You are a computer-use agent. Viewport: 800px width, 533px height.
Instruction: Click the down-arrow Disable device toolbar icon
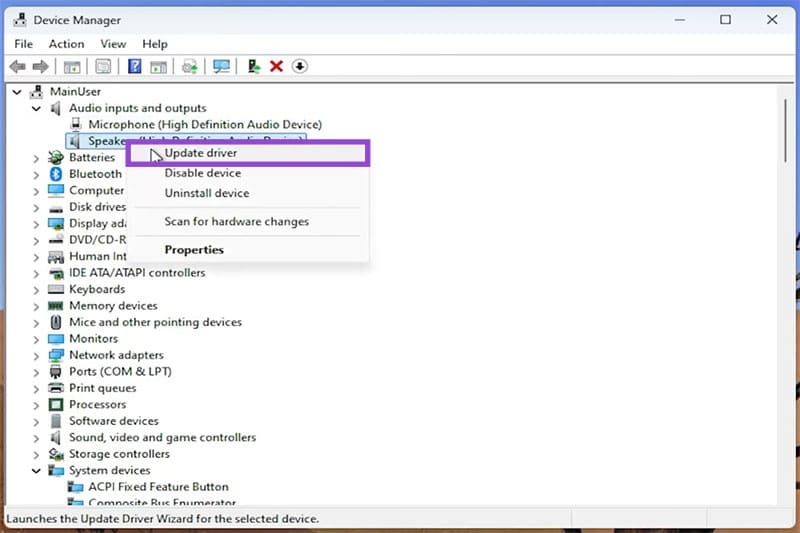click(x=299, y=67)
